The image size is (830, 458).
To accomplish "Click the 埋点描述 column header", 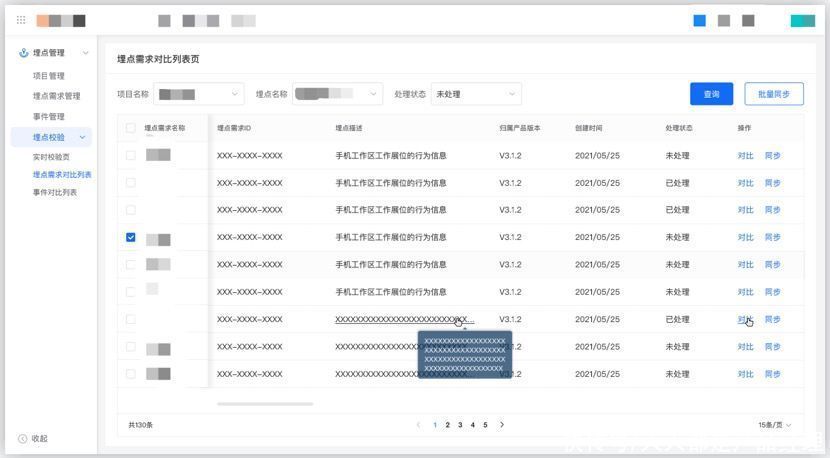I will tap(349, 128).
